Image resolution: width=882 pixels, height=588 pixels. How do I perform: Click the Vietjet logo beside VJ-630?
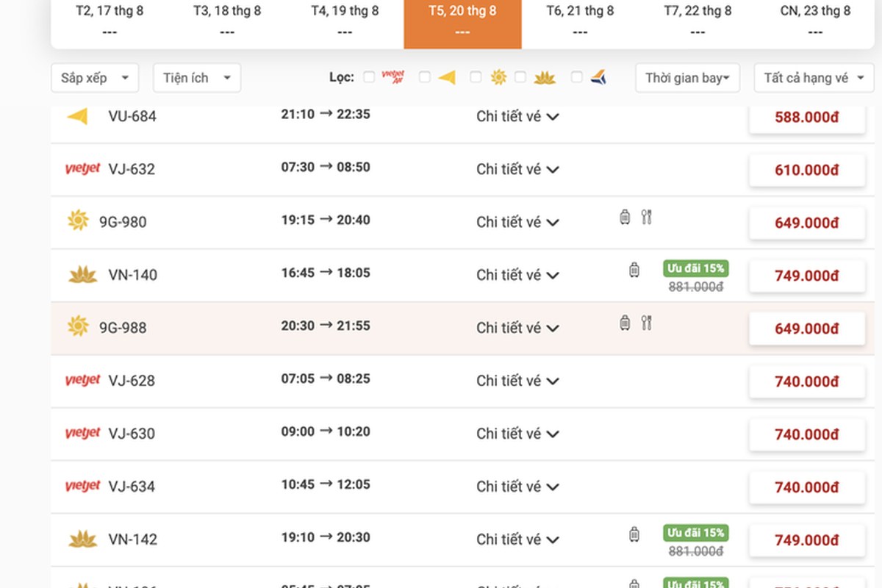(x=82, y=434)
